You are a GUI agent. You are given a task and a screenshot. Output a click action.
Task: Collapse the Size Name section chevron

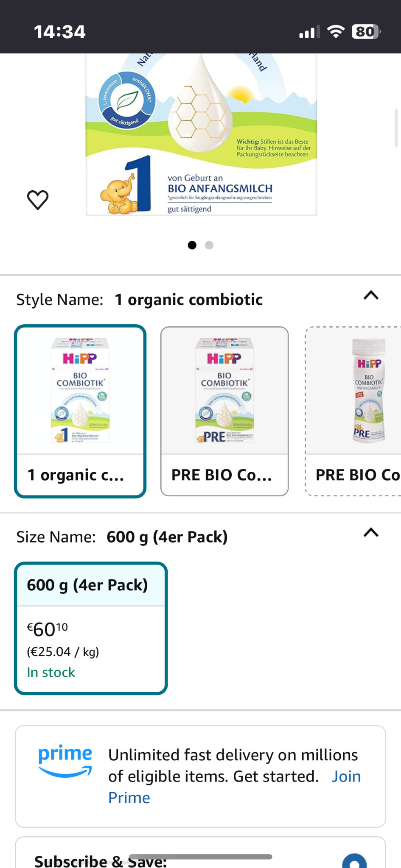371,533
